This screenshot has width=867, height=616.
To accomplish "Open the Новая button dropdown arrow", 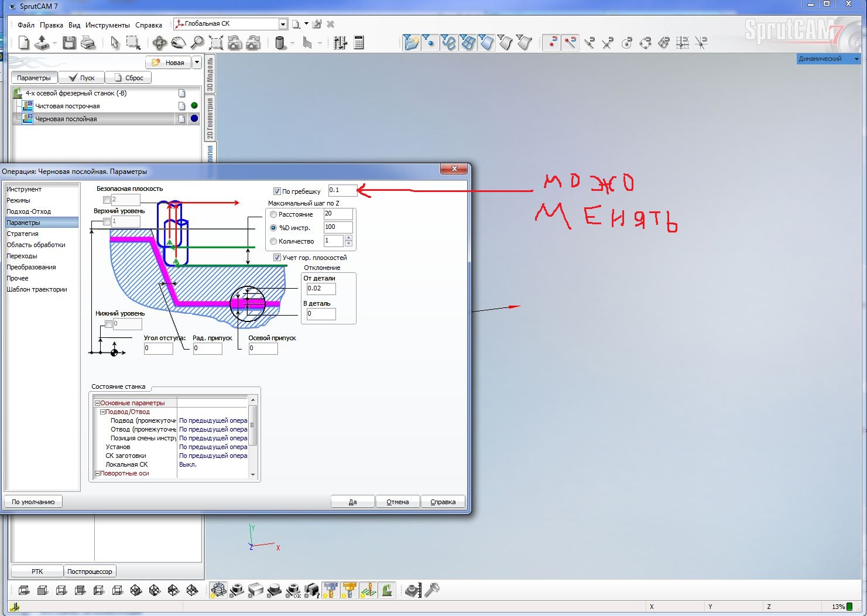I will click(x=197, y=62).
